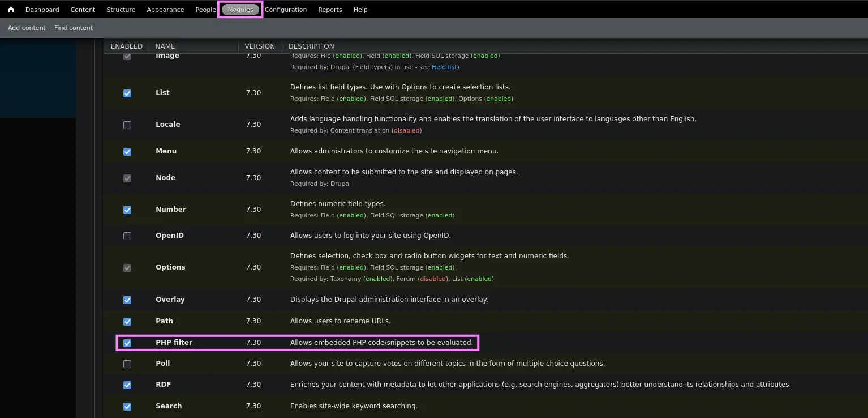Enable the OpenID module checkbox

[x=127, y=236]
